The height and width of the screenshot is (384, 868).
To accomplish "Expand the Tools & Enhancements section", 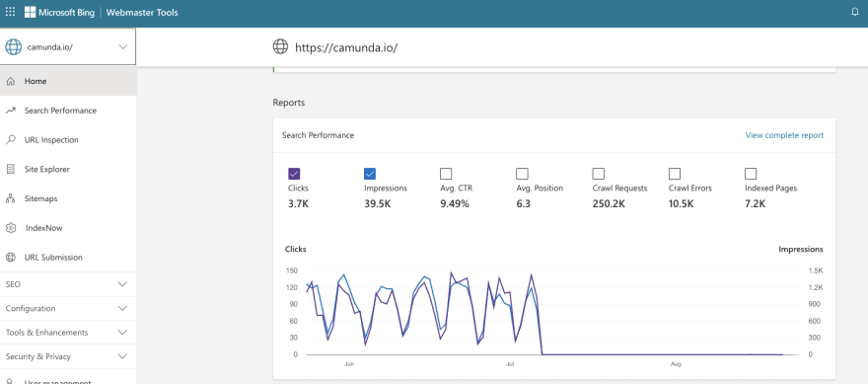I will (67, 333).
